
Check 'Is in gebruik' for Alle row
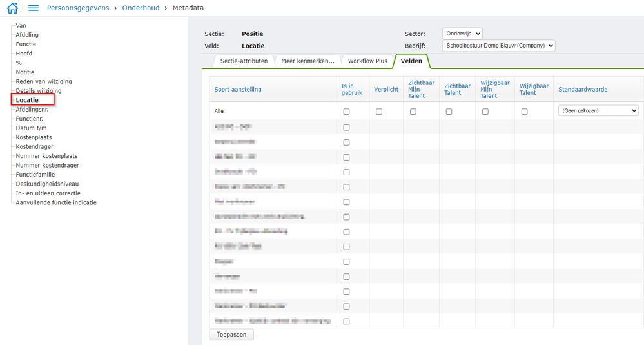click(x=346, y=112)
